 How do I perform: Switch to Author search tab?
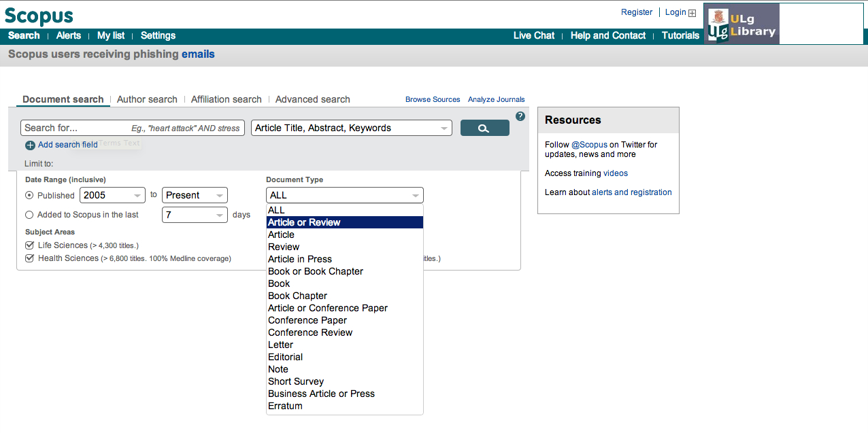[147, 99]
